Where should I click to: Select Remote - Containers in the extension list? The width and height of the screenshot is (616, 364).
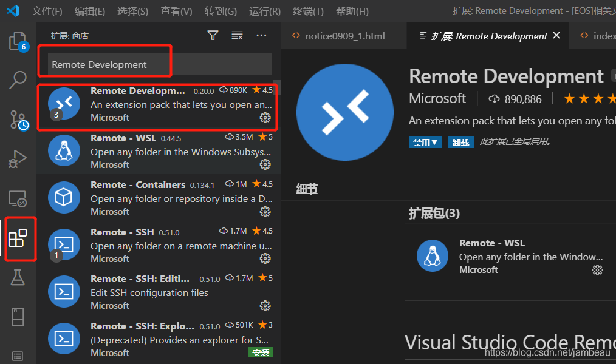tap(159, 198)
